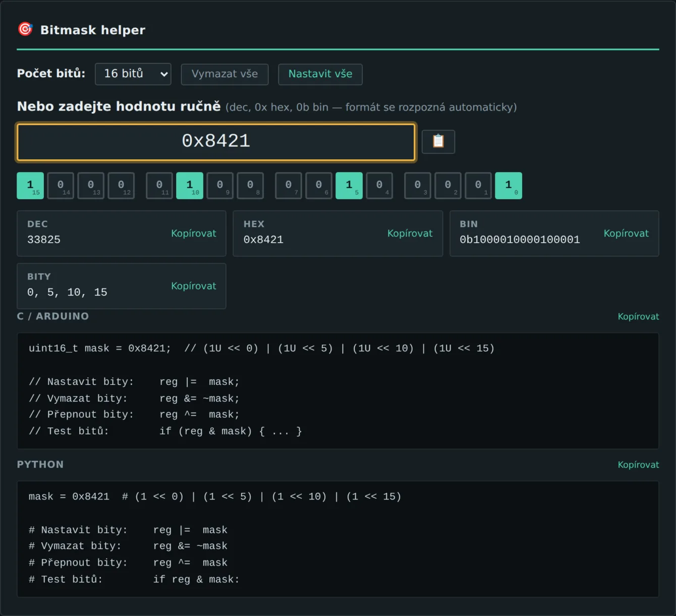Toggle bit 0 off
The width and height of the screenshot is (676, 616).
(509, 186)
